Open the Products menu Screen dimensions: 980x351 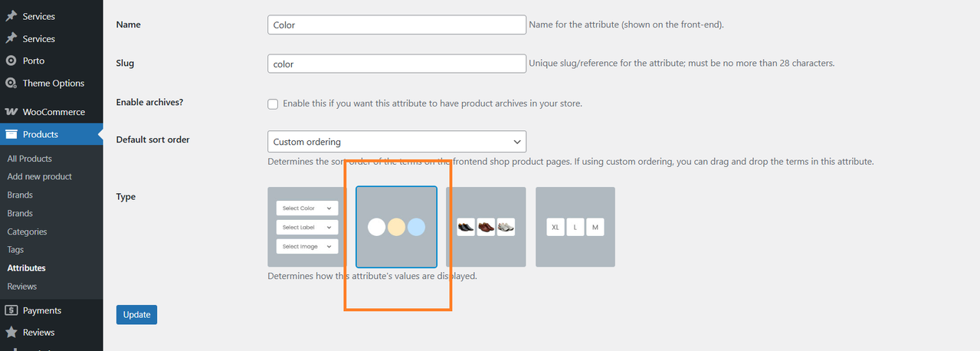tap(51, 134)
